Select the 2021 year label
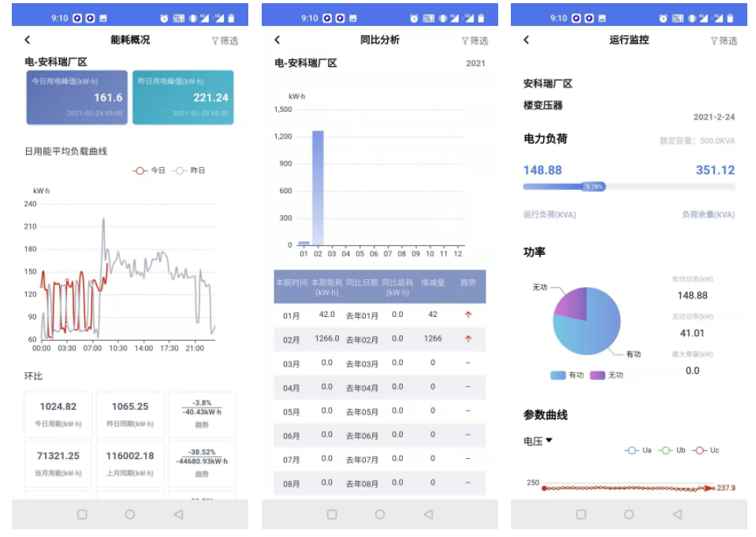 pos(475,63)
